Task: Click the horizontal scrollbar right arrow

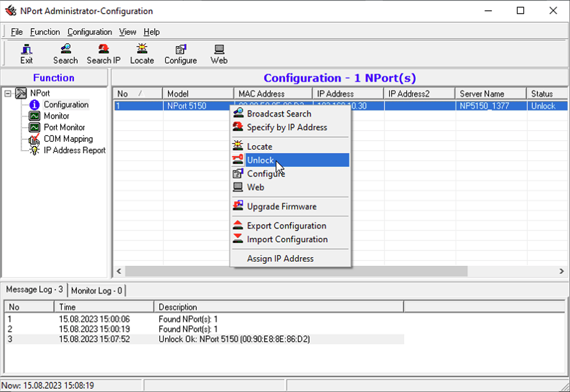Action: tap(562, 271)
